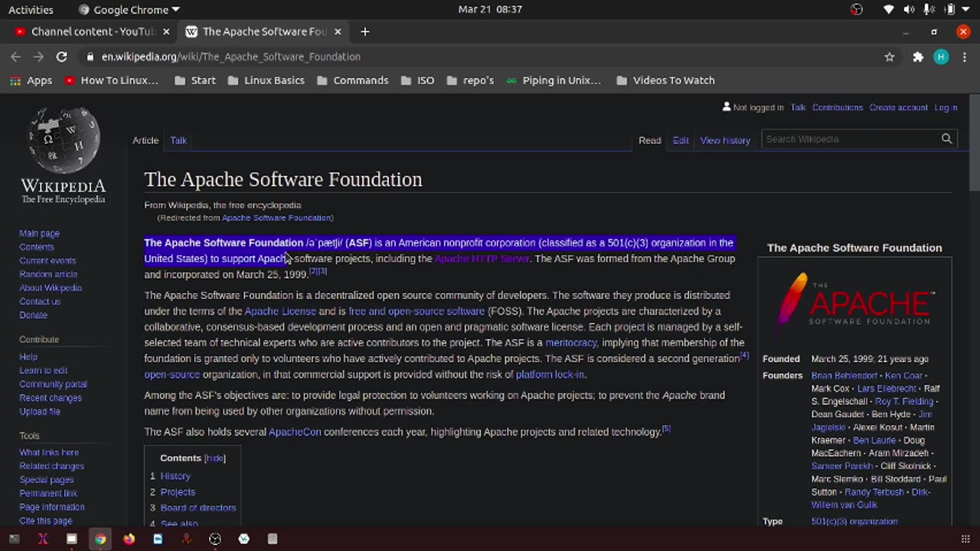980x551 pixels.
Task: Click the address bar URL
Action: click(231, 57)
